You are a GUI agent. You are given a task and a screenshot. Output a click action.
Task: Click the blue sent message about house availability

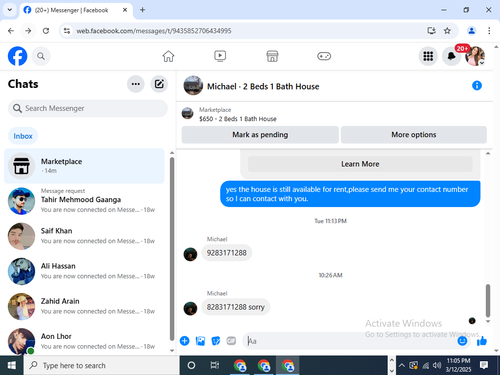pos(350,194)
